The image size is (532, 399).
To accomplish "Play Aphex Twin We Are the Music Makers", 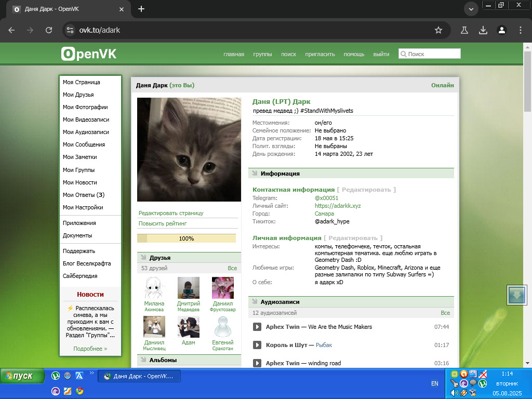I will click(x=257, y=327).
